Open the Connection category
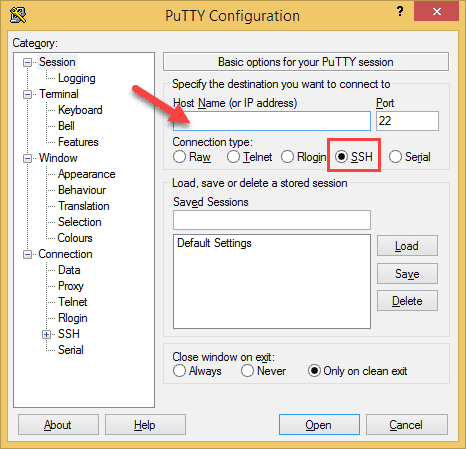The width and height of the screenshot is (466, 449). coord(65,254)
